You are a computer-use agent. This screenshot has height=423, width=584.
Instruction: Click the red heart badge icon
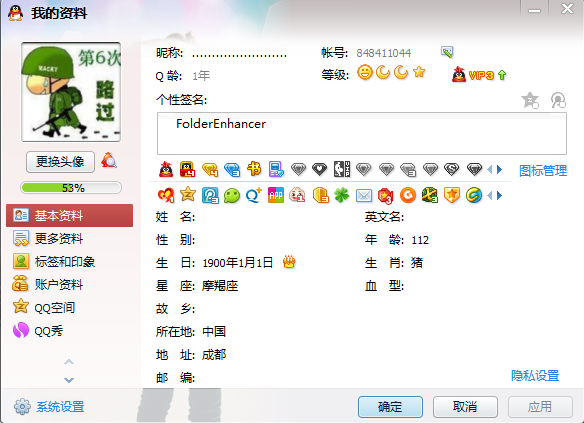(166, 195)
